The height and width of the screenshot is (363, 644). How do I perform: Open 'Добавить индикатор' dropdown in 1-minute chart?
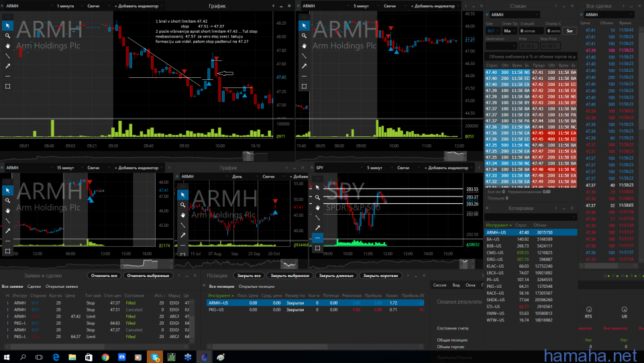pos(138,6)
